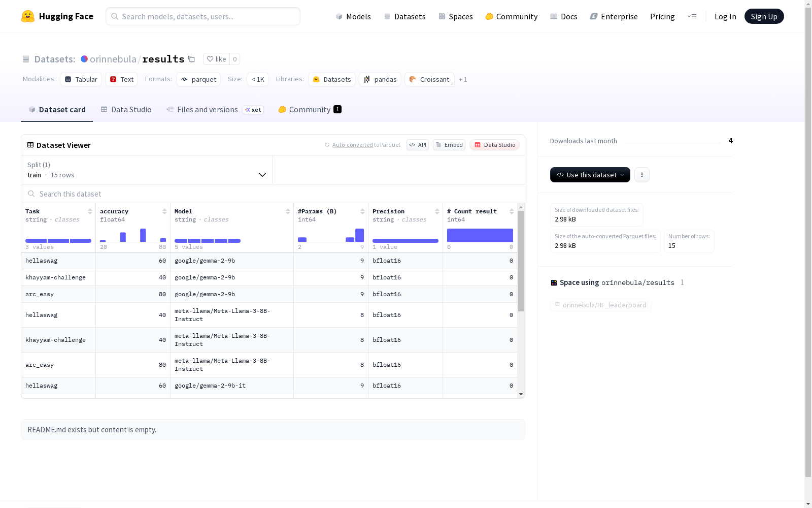Sort by Task column icon

tap(90, 211)
